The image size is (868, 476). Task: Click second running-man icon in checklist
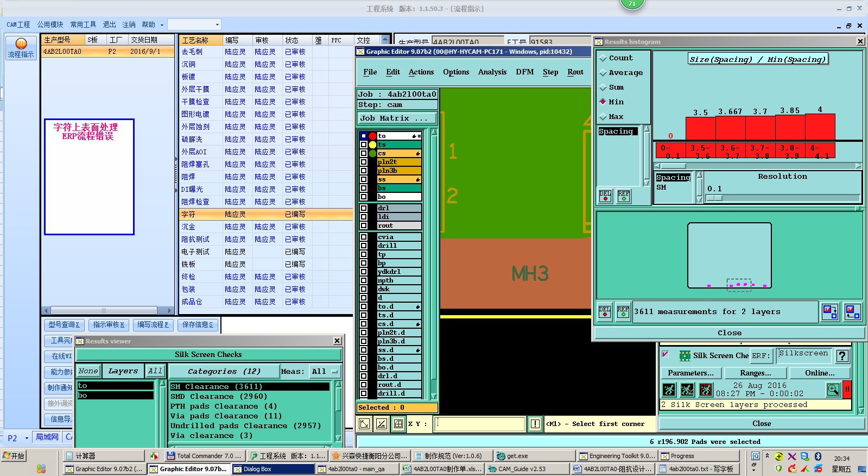point(687,390)
